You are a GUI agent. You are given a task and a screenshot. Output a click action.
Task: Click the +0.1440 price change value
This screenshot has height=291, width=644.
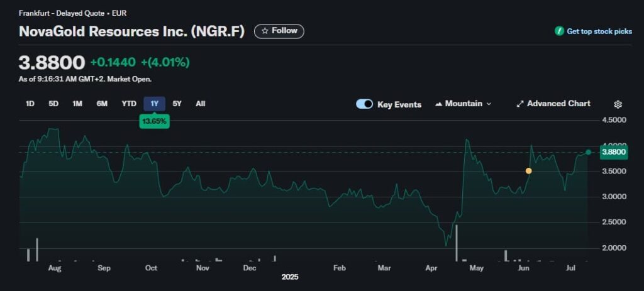113,62
